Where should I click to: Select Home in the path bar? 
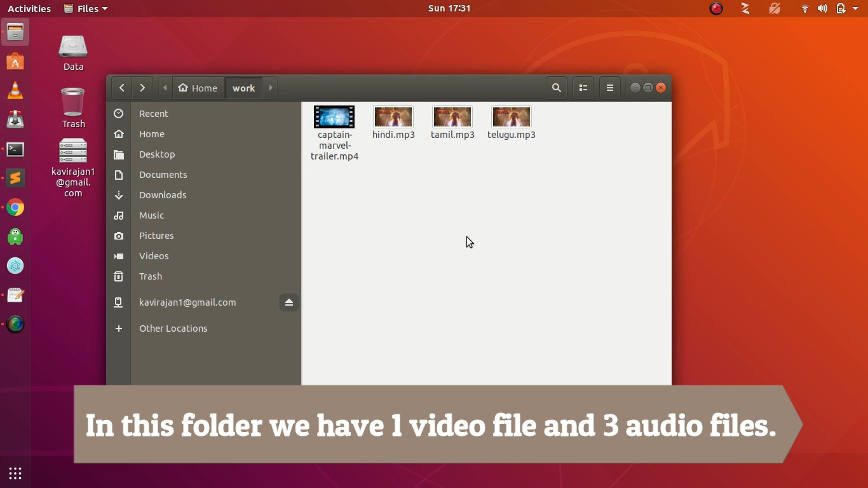[198, 88]
